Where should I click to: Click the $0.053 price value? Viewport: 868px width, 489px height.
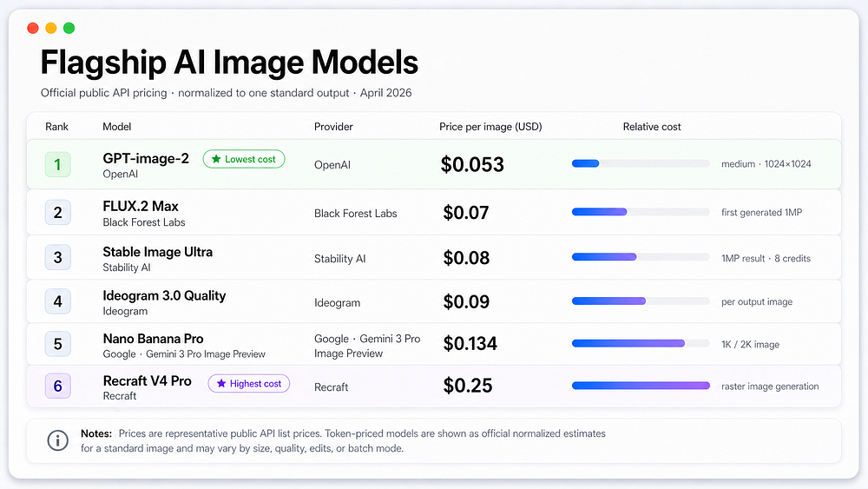(472, 164)
